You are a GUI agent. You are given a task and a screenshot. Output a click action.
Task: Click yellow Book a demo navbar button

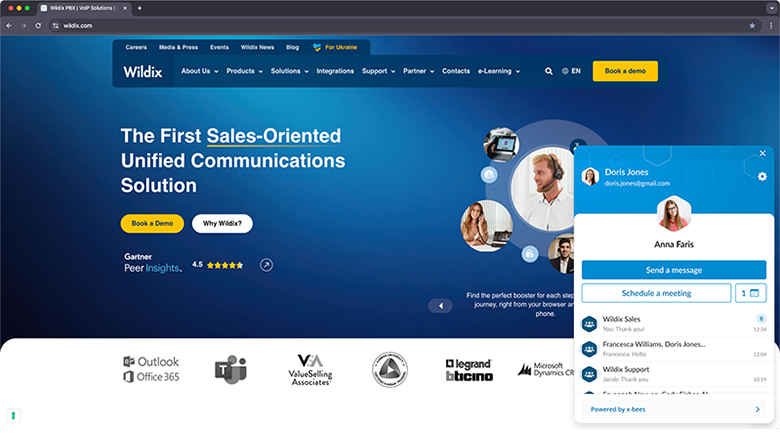tap(625, 71)
